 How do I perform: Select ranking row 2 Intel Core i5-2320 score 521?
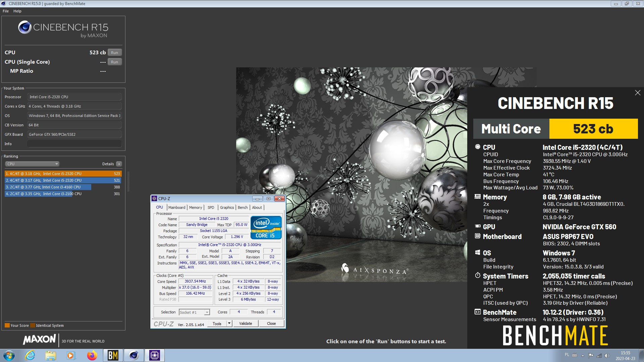click(63, 180)
